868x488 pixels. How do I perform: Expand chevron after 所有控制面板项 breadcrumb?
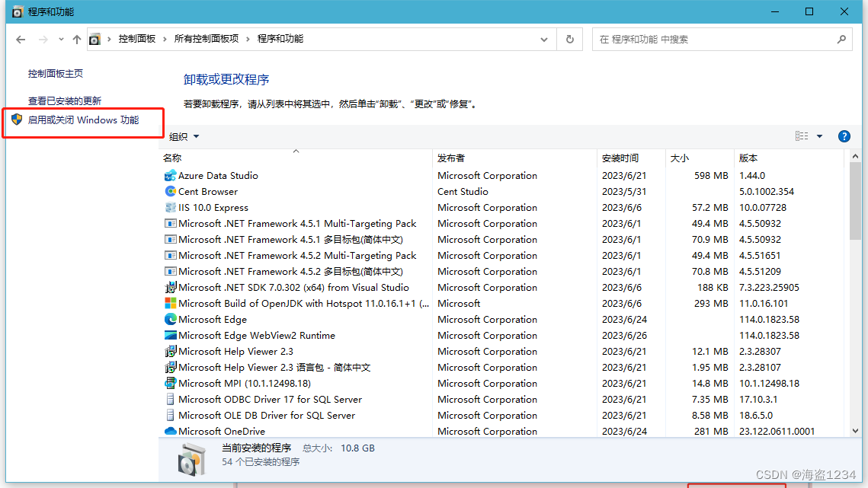click(248, 39)
